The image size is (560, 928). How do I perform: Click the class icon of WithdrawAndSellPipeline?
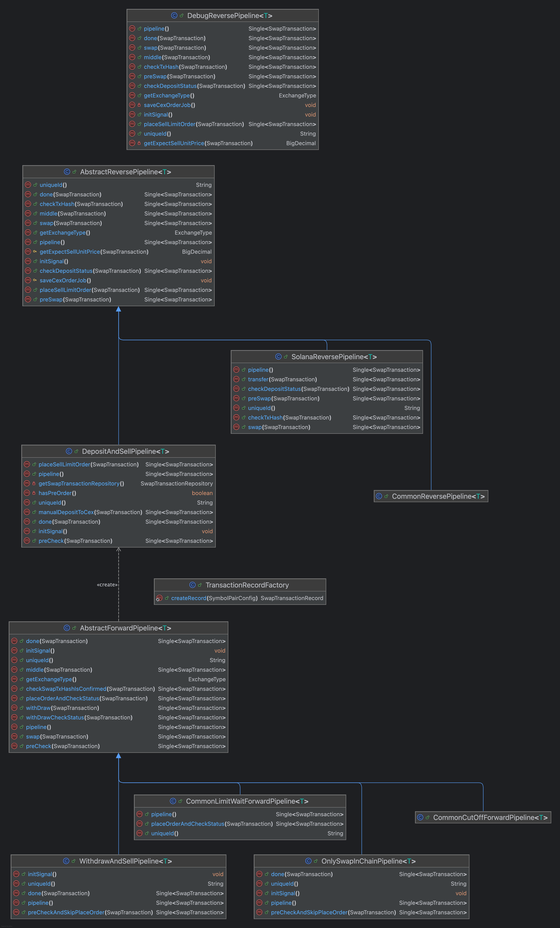tap(66, 861)
